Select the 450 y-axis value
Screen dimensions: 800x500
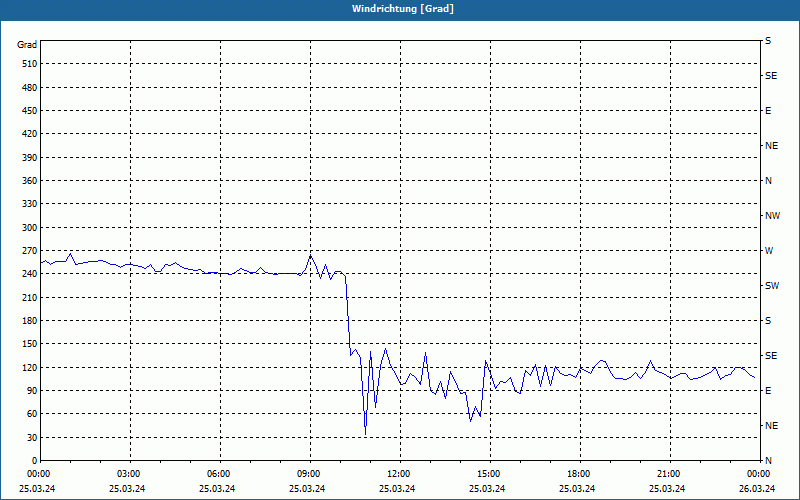click(x=30, y=111)
